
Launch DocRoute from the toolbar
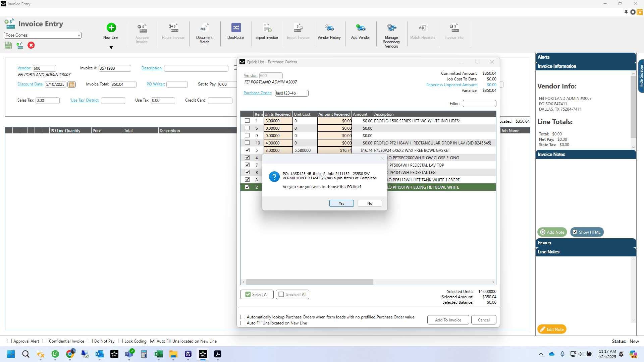pyautogui.click(x=235, y=32)
